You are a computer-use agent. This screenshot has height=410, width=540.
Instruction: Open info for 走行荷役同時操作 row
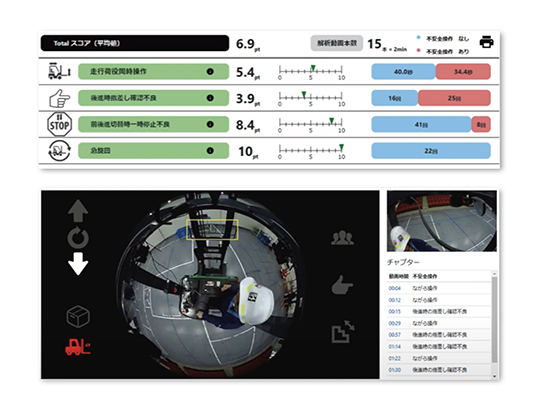tap(210, 72)
